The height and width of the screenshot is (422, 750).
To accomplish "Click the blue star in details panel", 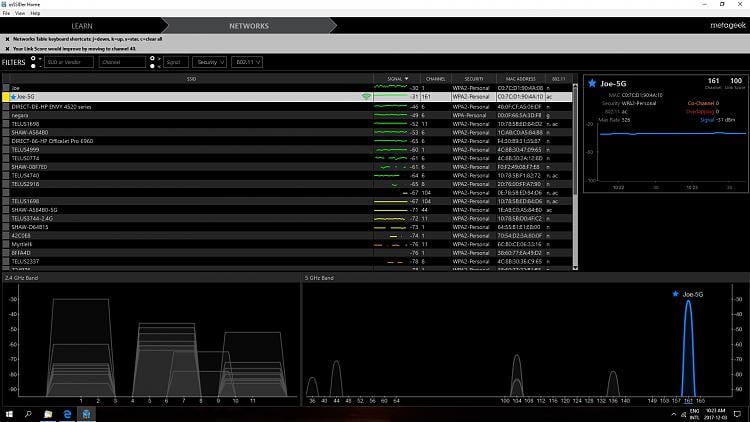I will [x=592, y=83].
